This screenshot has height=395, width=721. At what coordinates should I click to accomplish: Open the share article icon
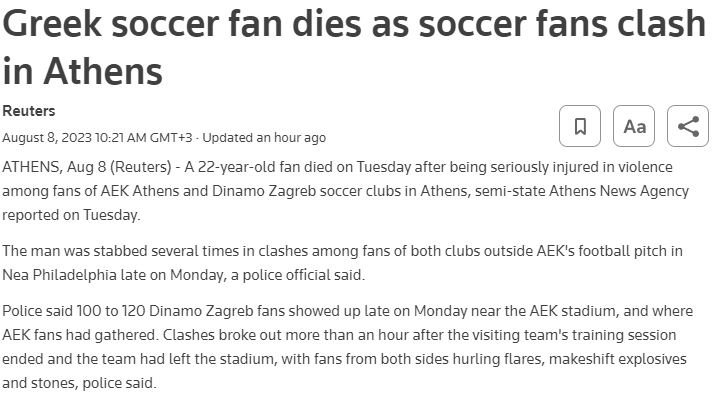688,126
